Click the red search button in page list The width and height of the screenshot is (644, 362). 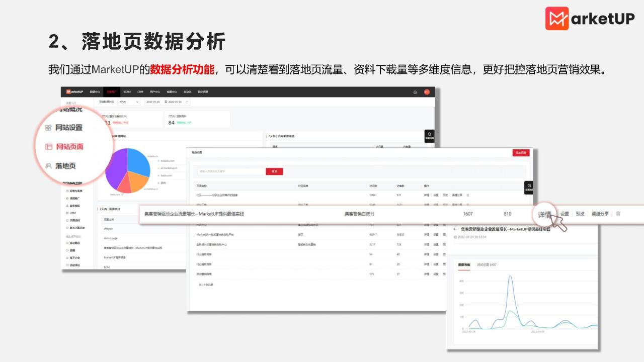click(274, 171)
